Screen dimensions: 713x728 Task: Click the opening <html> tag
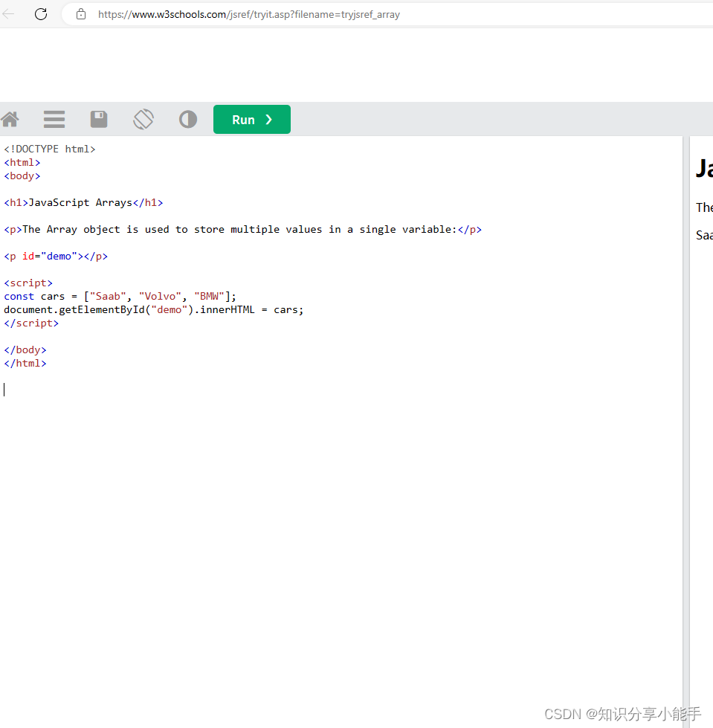point(22,163)
